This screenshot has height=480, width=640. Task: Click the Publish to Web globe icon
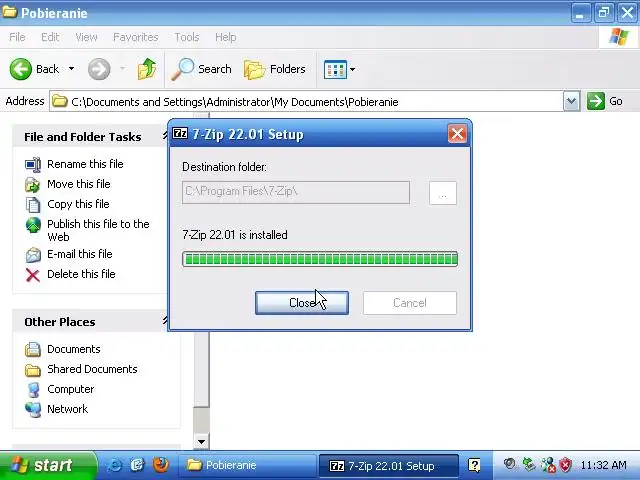tap(33, 225)
